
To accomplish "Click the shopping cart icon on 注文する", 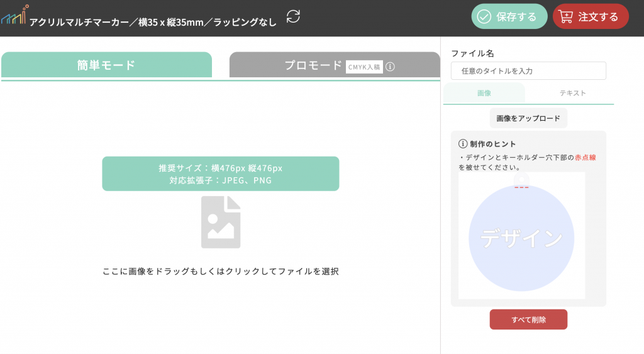I will pos(565,16).
